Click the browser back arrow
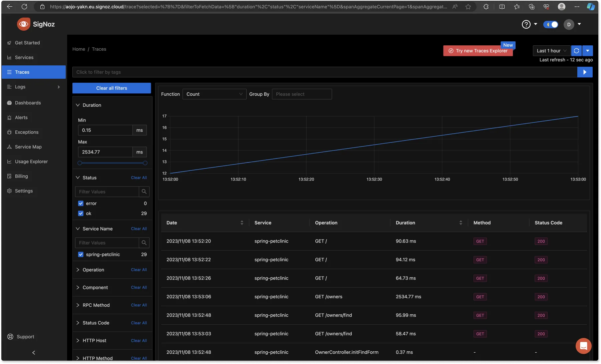 pos(10,6)
